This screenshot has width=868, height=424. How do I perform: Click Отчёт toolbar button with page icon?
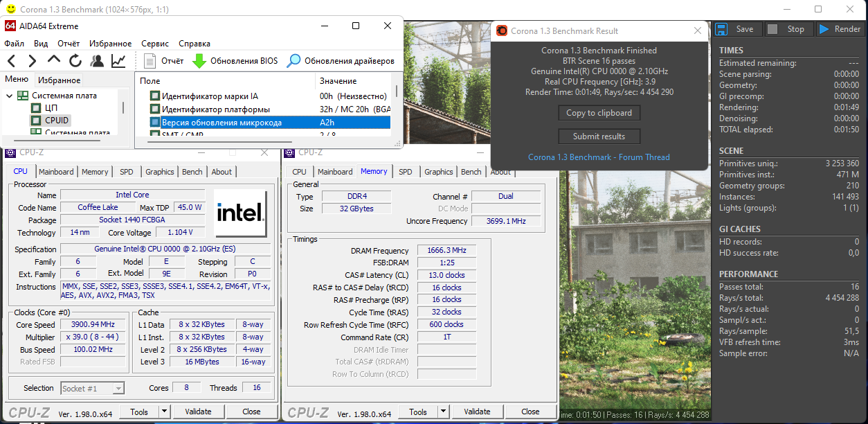point(164,61)
